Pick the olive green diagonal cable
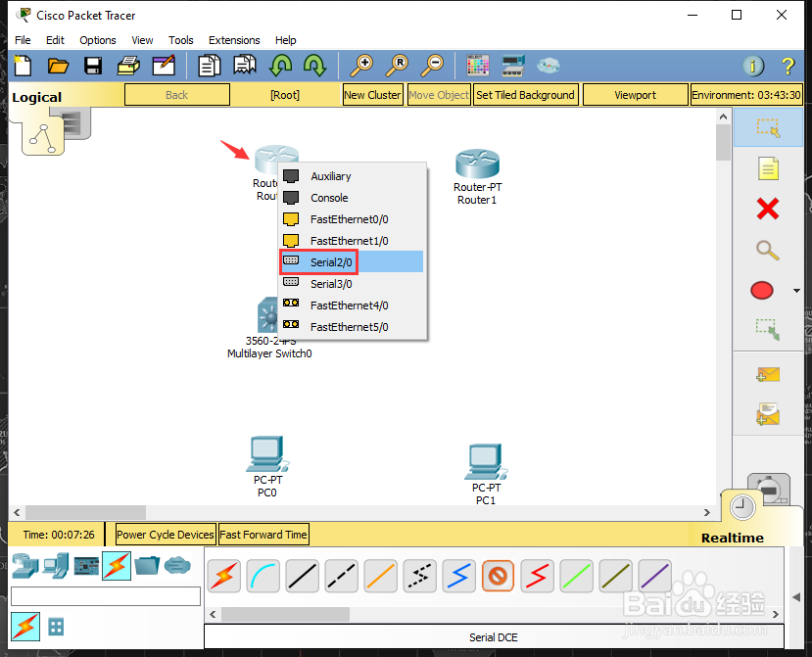Image resolution: width=812 pixels, height=657 pixels. pos(616,576)
